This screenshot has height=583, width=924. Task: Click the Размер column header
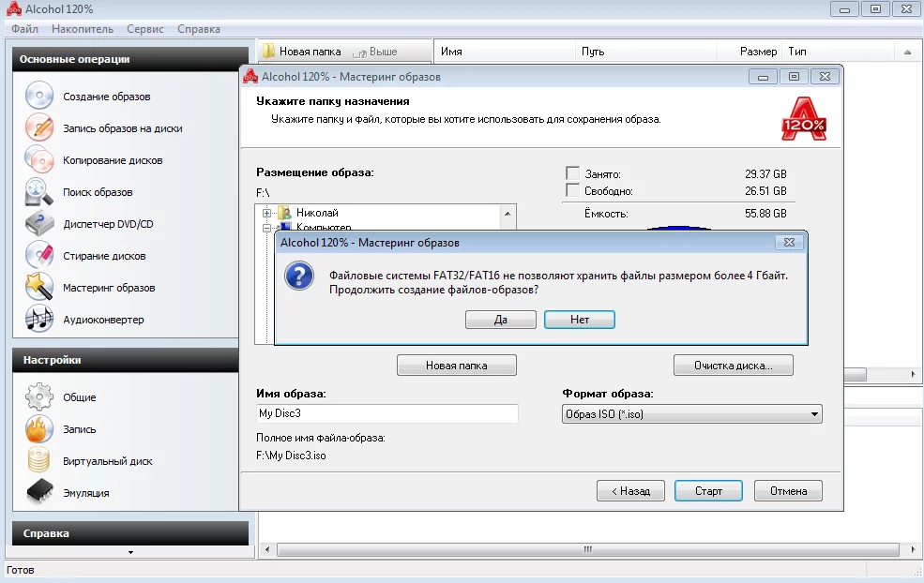click(x=749, y=52)
